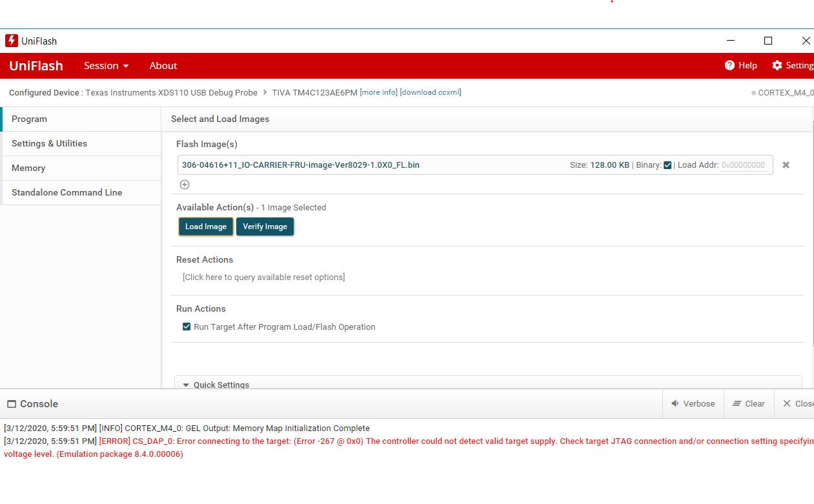Click the UniFlash brand home label
The width and height of the screenshot is (814, 504).
[x=36, y=65]
